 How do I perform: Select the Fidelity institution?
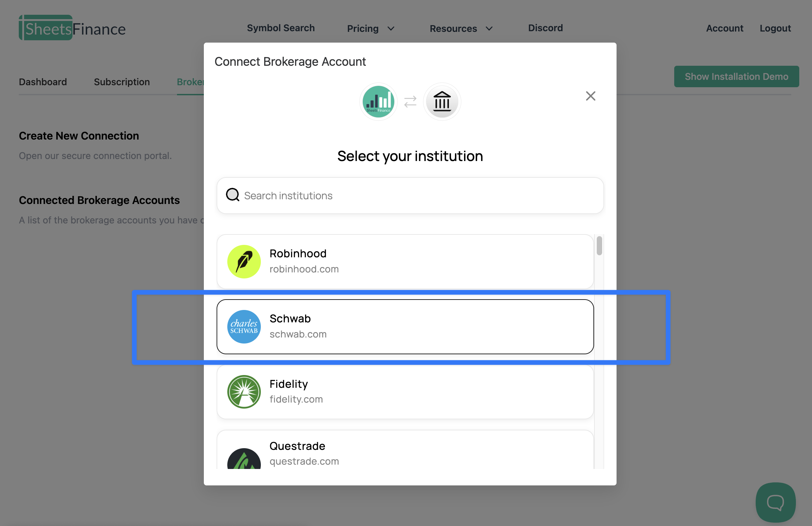pos(405,392)
